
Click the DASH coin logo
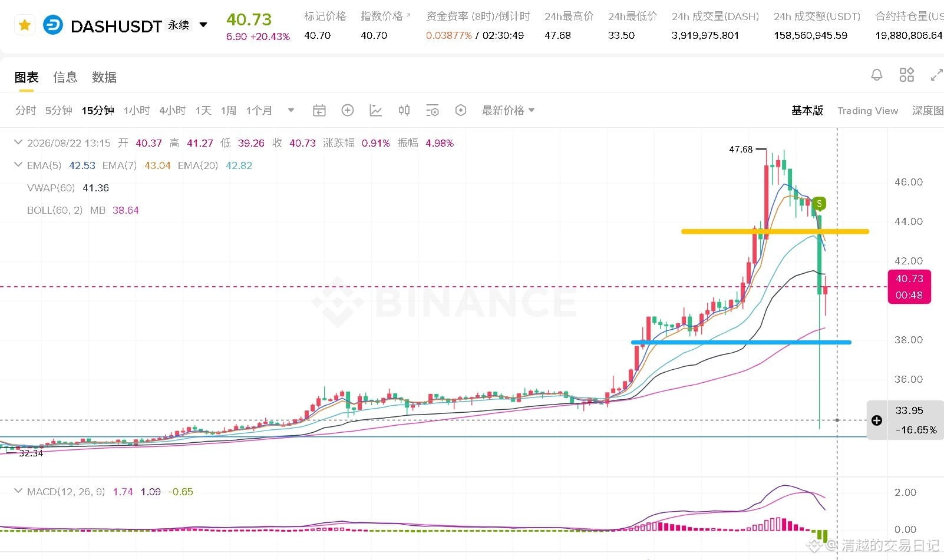pyautogui.click(x=53, y=25)
